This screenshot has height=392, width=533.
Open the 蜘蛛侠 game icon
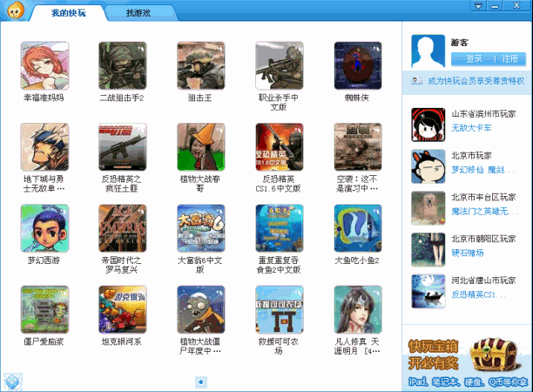pyautogui.click(x=358, y=65)
